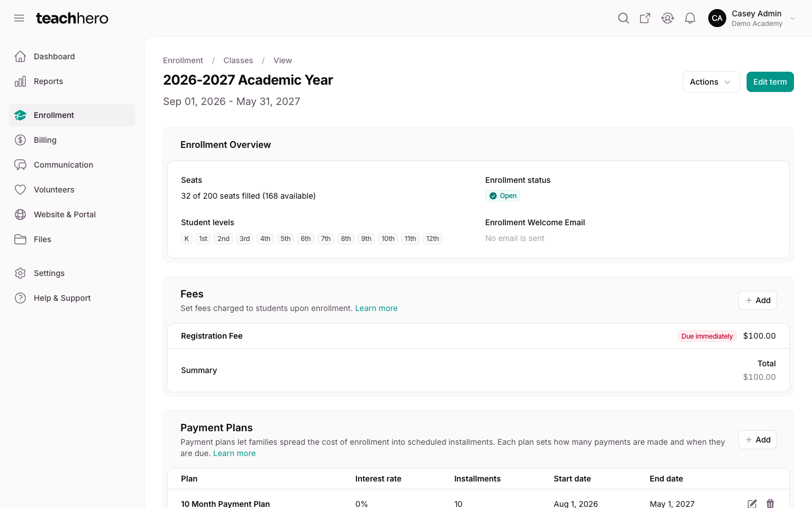This screenshot has width=812, height=508.
Task: Open the Actions dropdown
Action: 711,82
